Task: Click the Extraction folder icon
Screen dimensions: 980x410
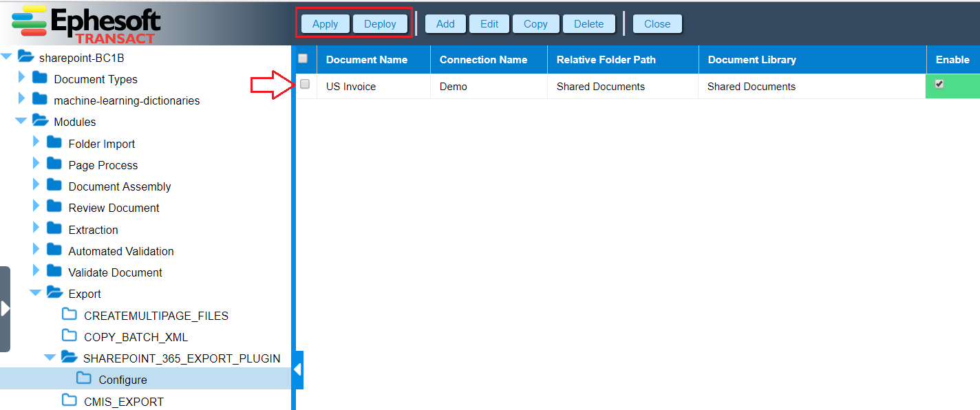Action: point(54,229)
